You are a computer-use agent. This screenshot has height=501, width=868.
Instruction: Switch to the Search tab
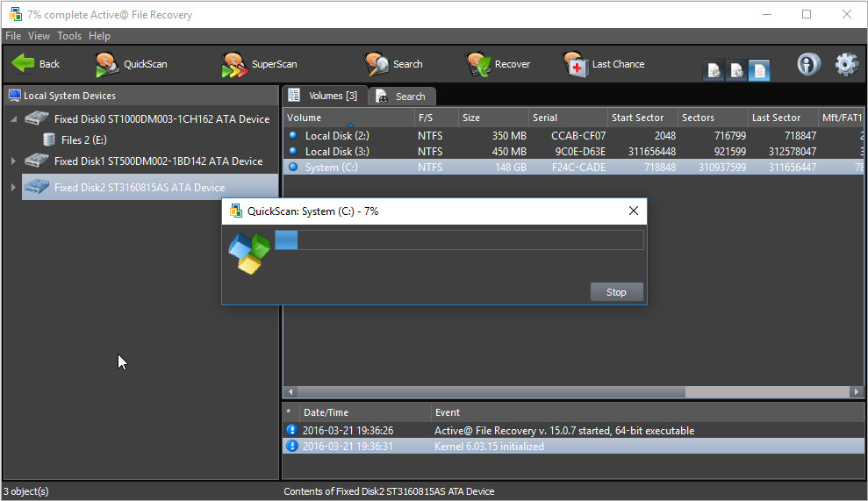point(402,97)
